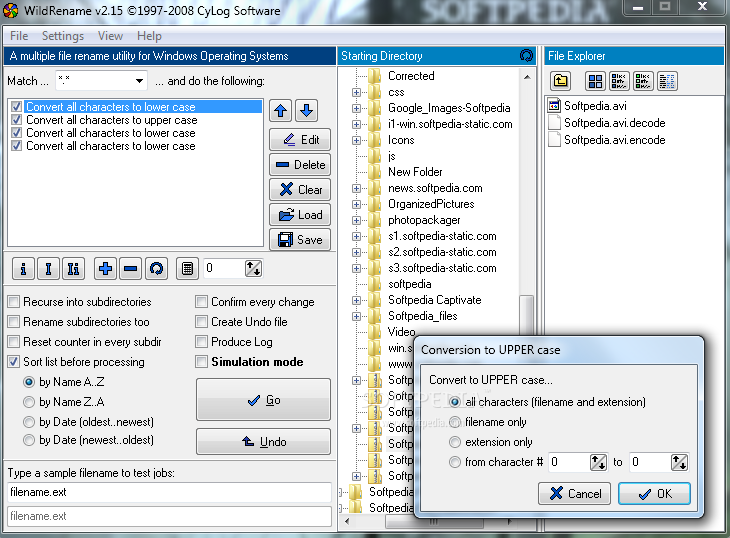
Task: Refresh the Starting Directory panel
Action: pos(526,56)
